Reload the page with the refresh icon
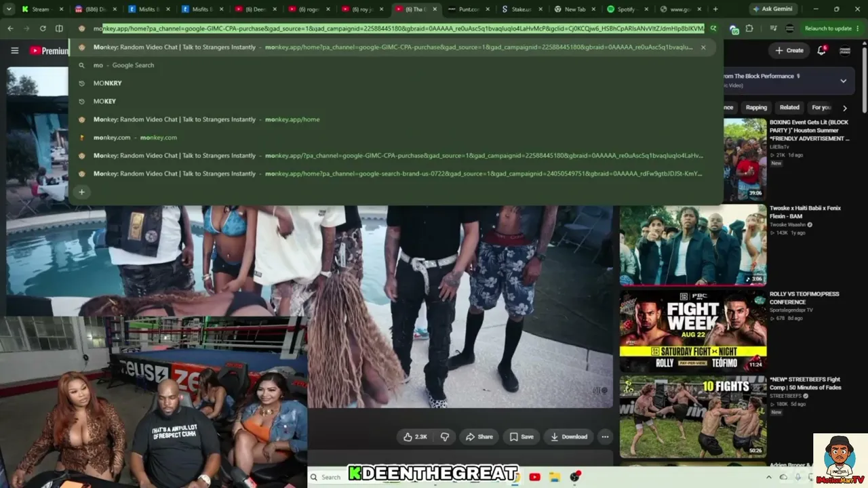The image size is (868, 488). click(x=43, y=28)
